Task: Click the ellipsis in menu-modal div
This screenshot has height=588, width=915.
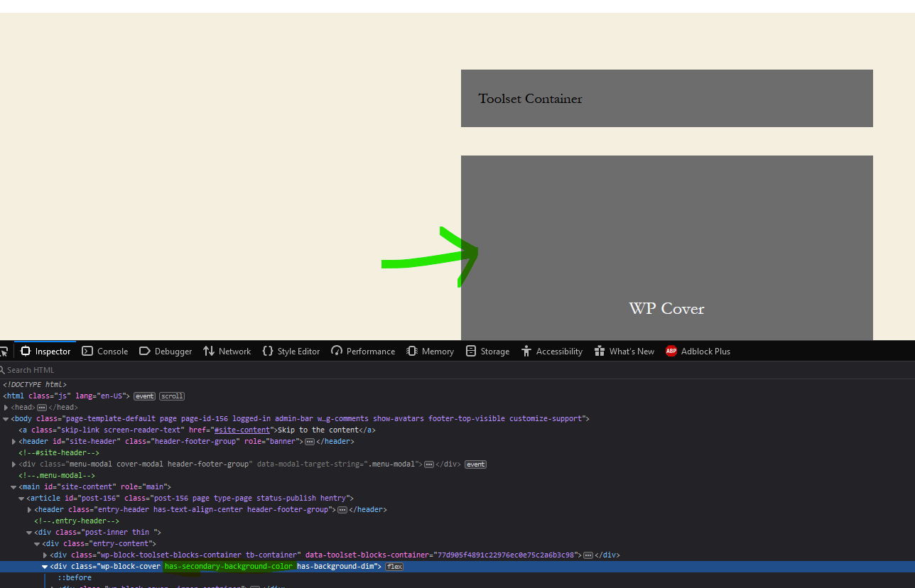Action: click(x=429, y=464)
